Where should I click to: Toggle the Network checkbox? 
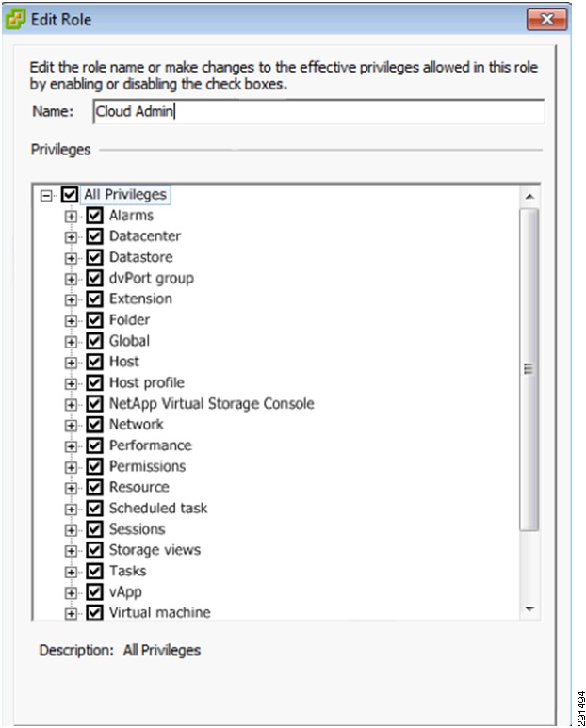click(95, 425)
